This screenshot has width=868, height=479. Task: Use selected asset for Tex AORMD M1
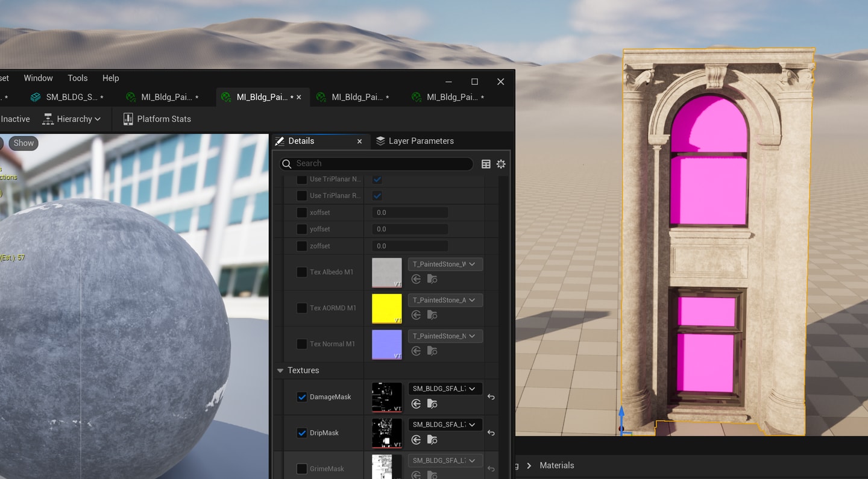(x=416, y=315)
